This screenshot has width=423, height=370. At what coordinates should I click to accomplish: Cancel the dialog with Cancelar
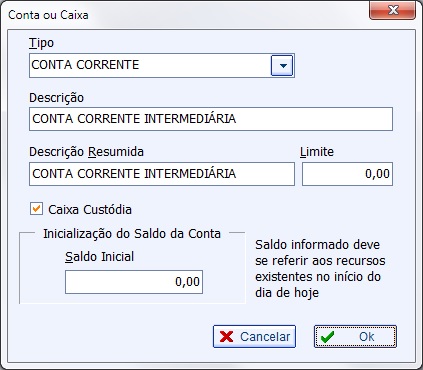pos(254,337)
